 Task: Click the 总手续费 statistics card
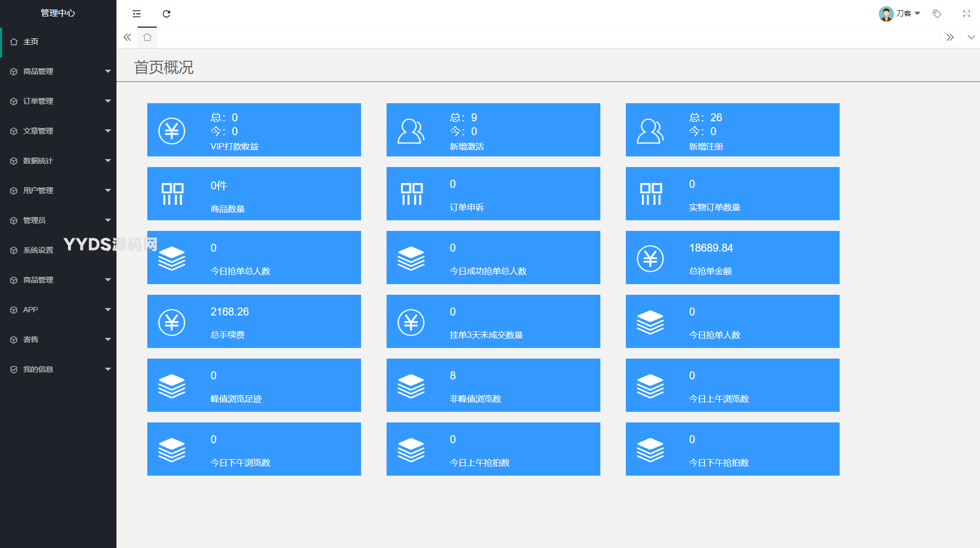coord(254,321)
